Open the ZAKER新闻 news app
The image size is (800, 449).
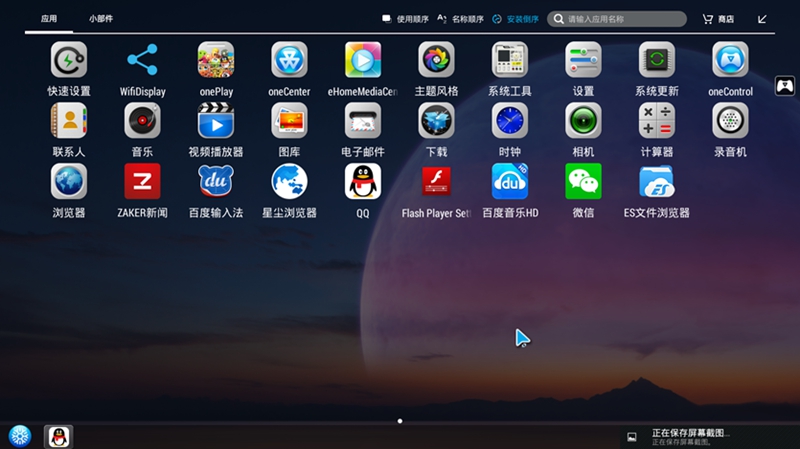(x=142, y=182)
